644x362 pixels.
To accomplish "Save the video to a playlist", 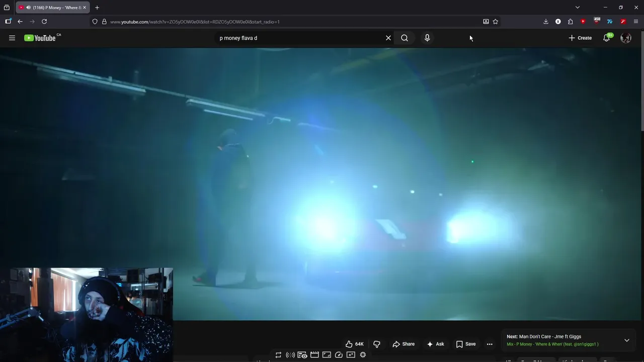I will [x=466, y=344].
